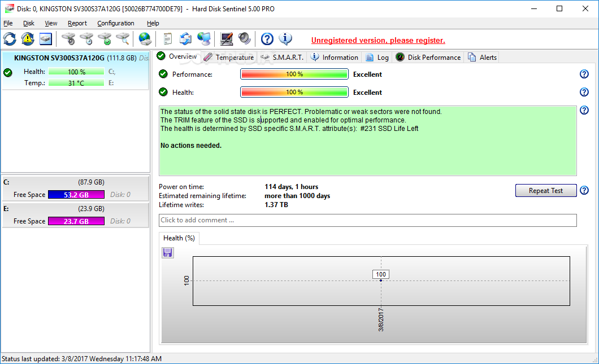The image size is (599, 364).
Task: Click the disk with stethoscope test icon
Action: pos(68,39)
